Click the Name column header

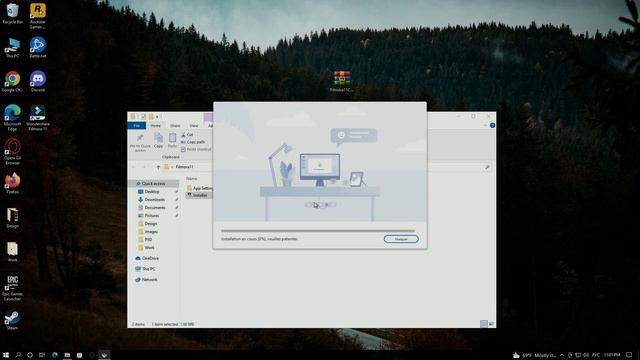pos(192,179)
